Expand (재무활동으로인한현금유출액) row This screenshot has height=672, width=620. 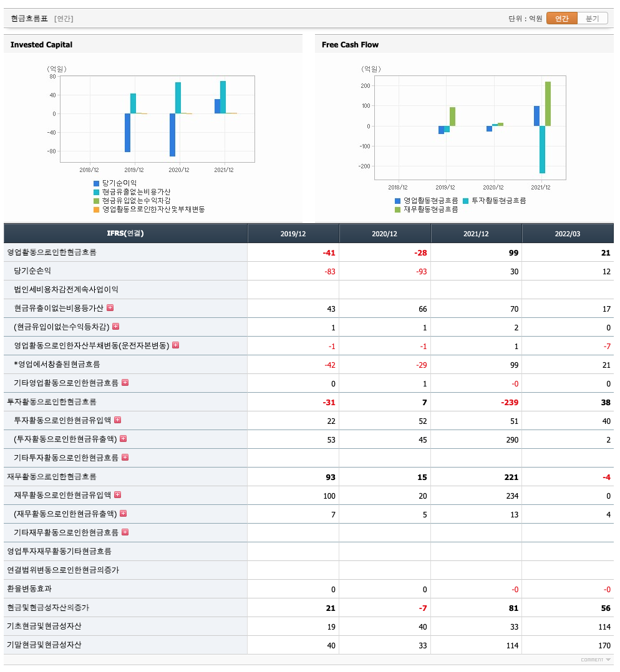point(124,514)
